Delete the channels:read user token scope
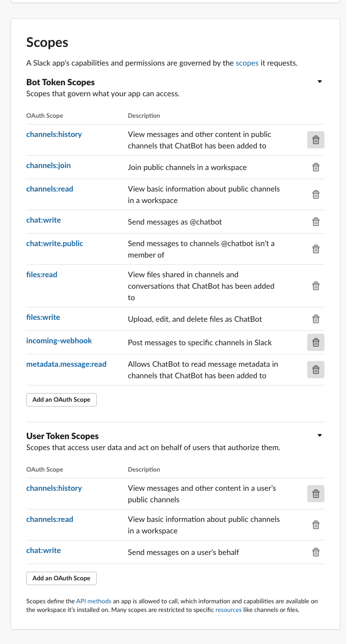The width and height of the screenshot is (346, 644). pos(316,525)
